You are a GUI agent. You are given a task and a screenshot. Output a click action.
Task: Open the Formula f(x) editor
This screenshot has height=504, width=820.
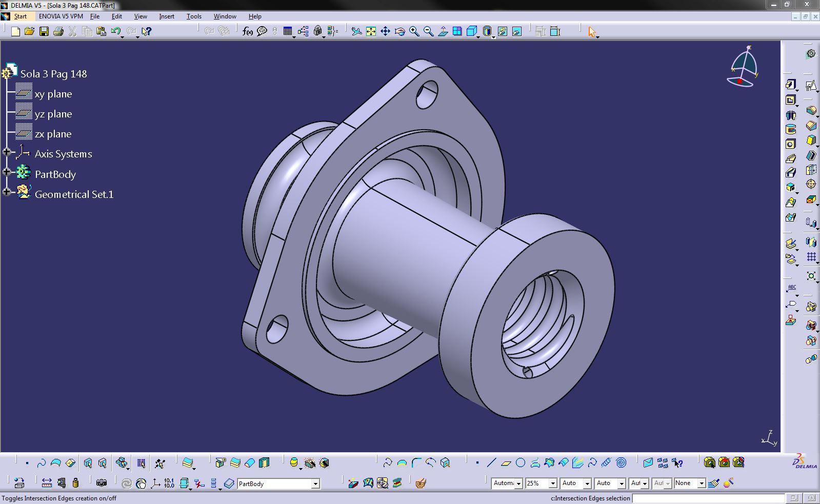(248, 32)
